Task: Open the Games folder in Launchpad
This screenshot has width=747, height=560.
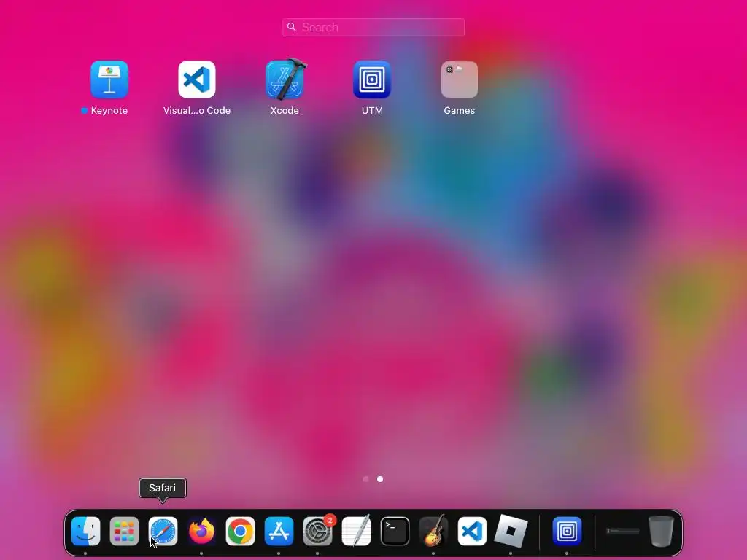Action: pyautogui.click(x=460, y=79)
